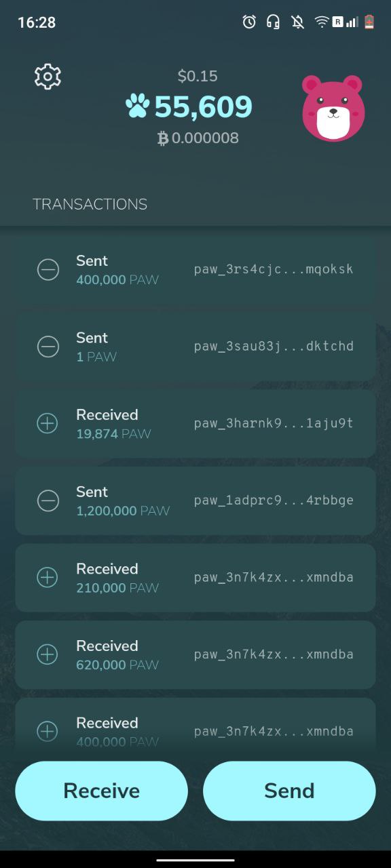Viewport: 391px width, 868px height.
Task: Tap minus icon on 400,000 PAW sent
Action: (x=48, y=270)
